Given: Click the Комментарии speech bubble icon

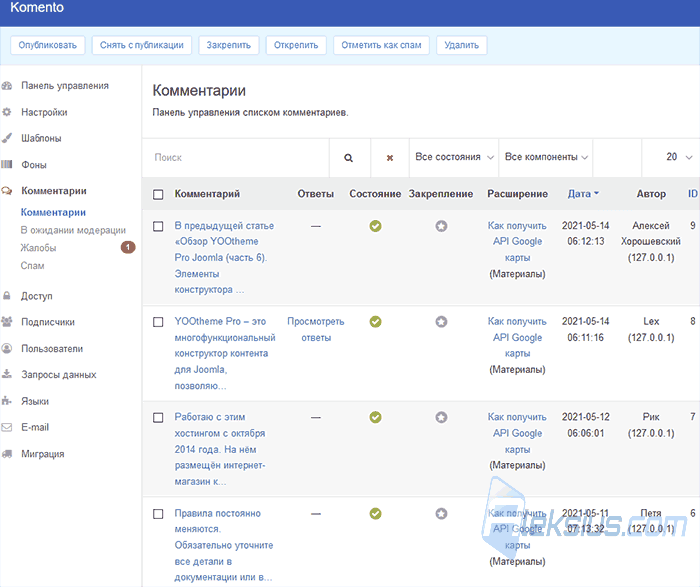Looking at the screenshot, I should [7, 191].
